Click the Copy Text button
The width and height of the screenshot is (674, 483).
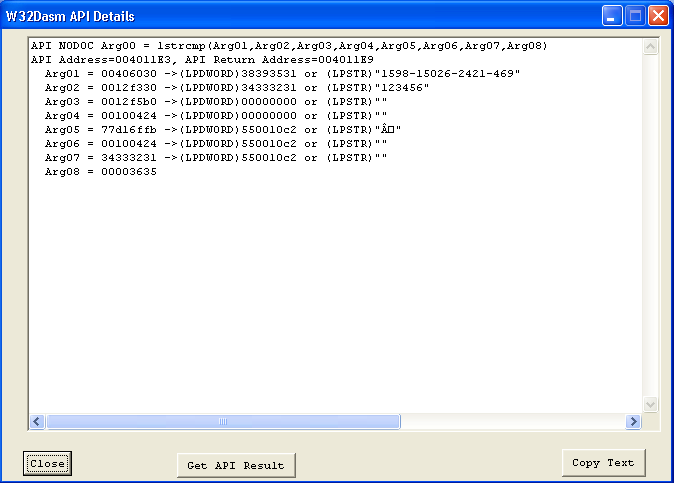(603, 463)
